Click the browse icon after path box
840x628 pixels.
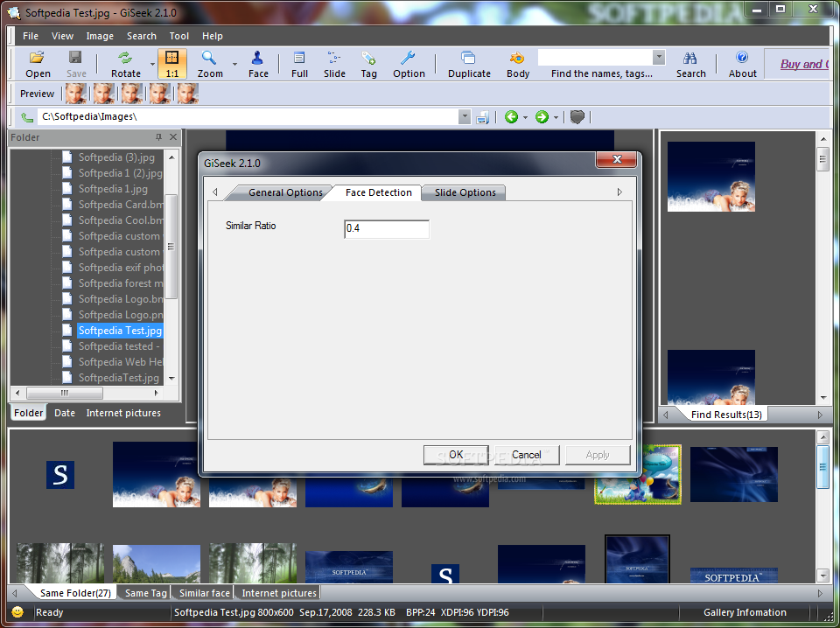pyautogui.click(x=483, y=117)
